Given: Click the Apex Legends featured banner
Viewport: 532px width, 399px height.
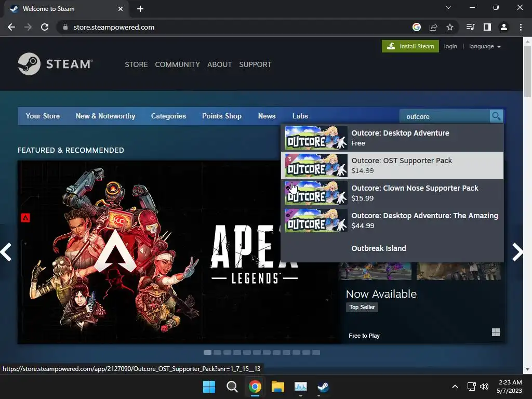Looking at the screenshot, I should [x=179, y=252].
